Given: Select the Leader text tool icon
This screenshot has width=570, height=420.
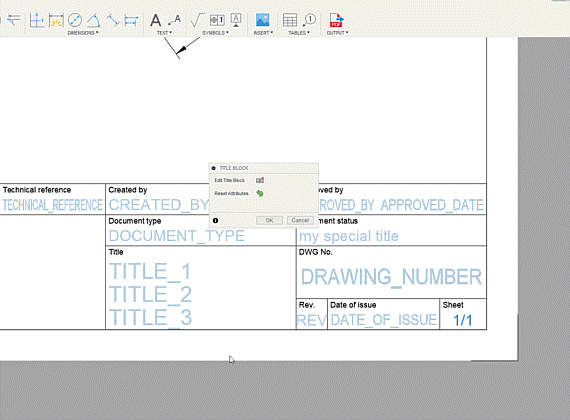Looking at the screenshot, I should point(174,20).
